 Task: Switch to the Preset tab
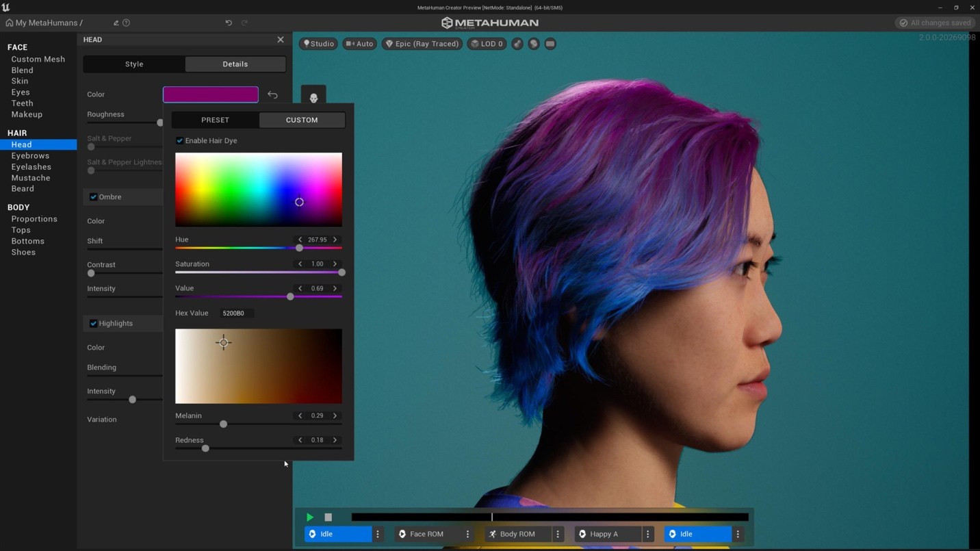(x=215, y=119)
